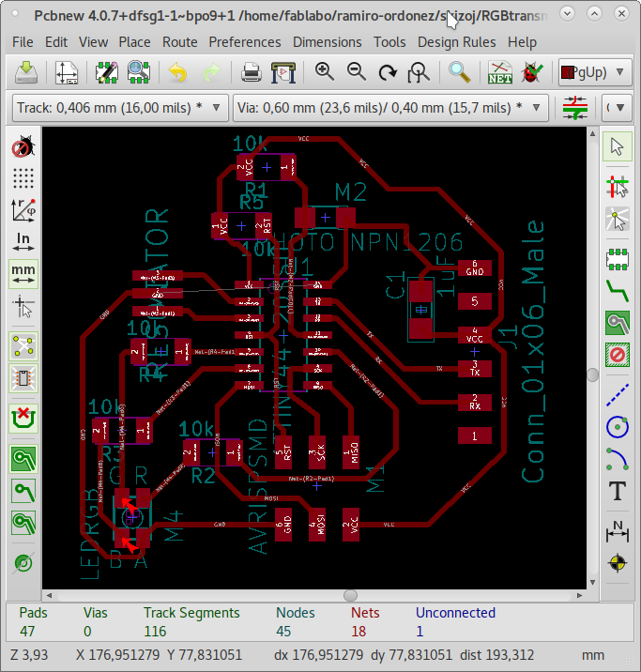Switch units to inches
This screenshot has height=672, width=641.
tap(23, 242)
